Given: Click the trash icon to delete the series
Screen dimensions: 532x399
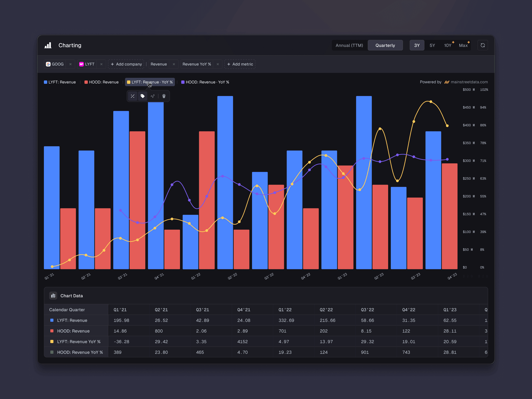Looking at the screenshot, I should (x=164, y=96).
